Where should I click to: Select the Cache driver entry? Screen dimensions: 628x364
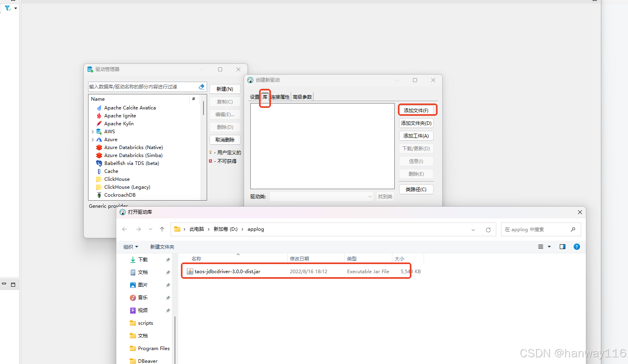[111, 171]
